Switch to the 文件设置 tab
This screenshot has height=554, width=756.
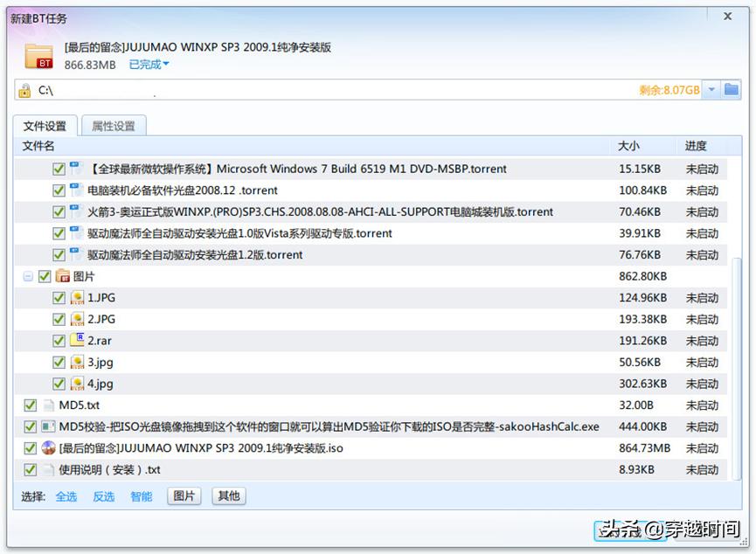click(x=45, y=125)
